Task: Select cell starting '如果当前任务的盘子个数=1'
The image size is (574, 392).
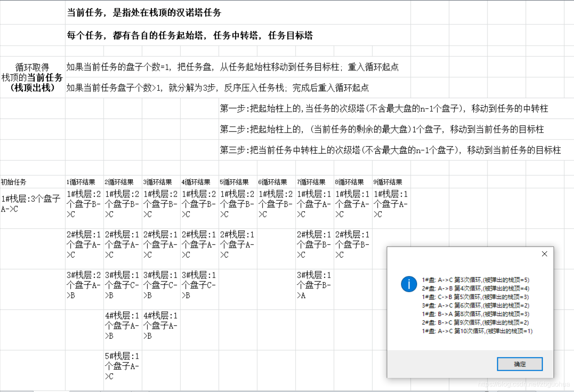Action: pyautogui.click(x=238, y=67)
